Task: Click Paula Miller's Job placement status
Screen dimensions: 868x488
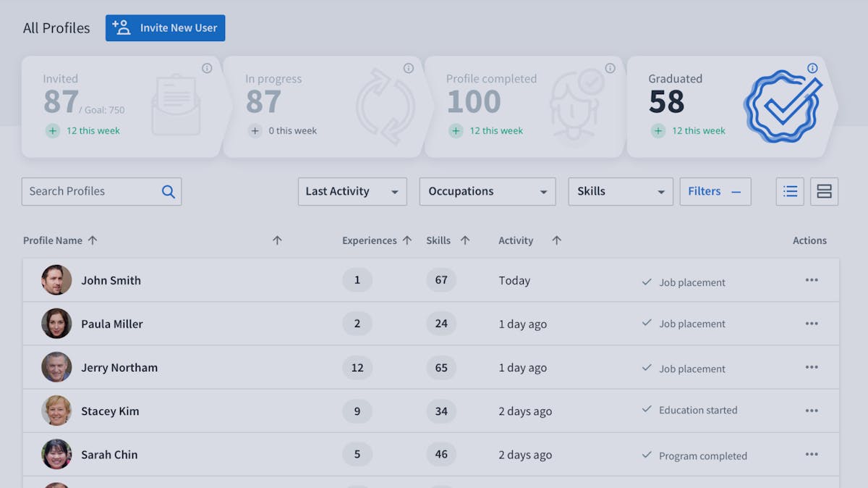Action: pyautogui.click(x=684, y=324)
